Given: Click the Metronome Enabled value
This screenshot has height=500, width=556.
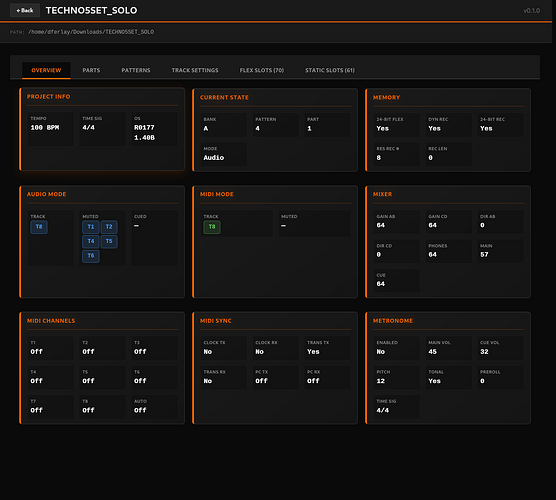Looking at the screenshot, I should pyautogui.click(x=380, y=352).
